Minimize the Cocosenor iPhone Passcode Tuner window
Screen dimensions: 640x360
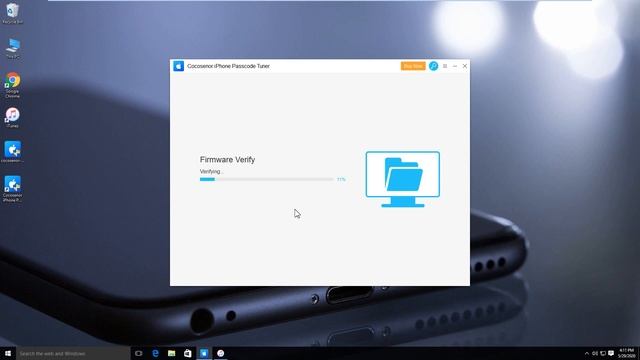(455, 66)
